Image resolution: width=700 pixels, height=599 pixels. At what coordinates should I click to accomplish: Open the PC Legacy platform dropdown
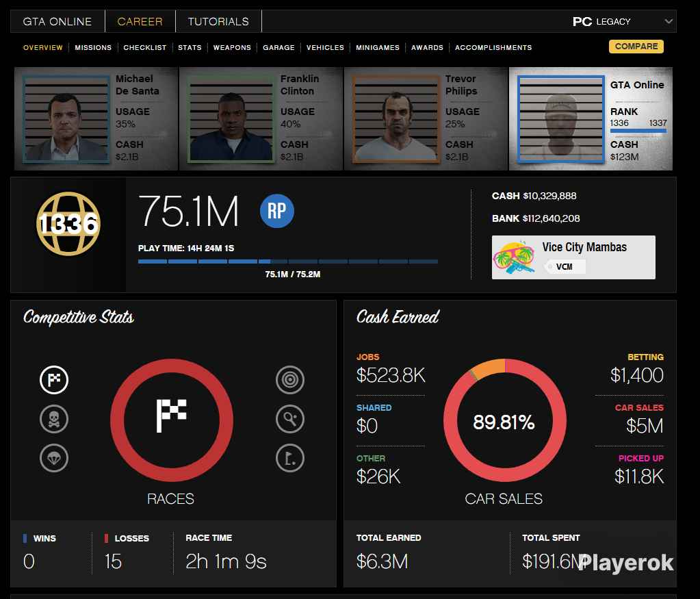(623, 21)
